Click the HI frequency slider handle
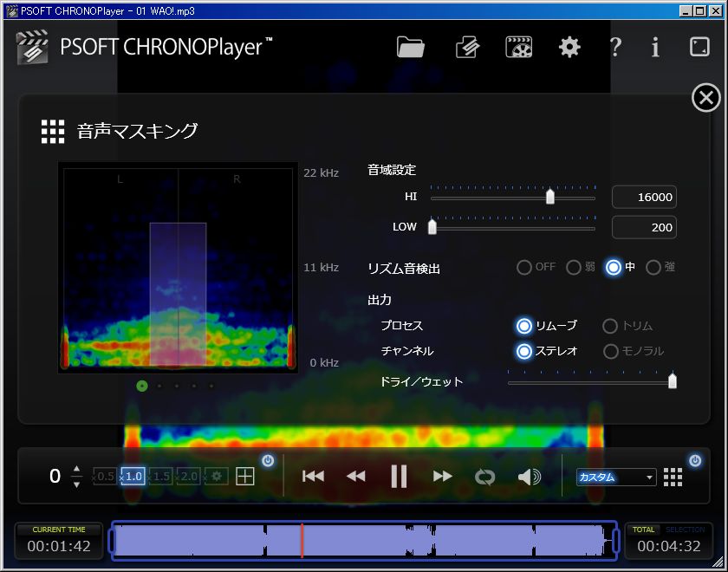 point(550,197)
